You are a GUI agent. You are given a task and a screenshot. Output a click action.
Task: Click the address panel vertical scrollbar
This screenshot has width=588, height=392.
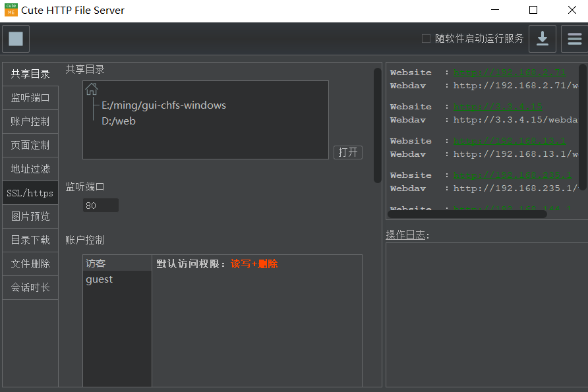coord(582,127)
